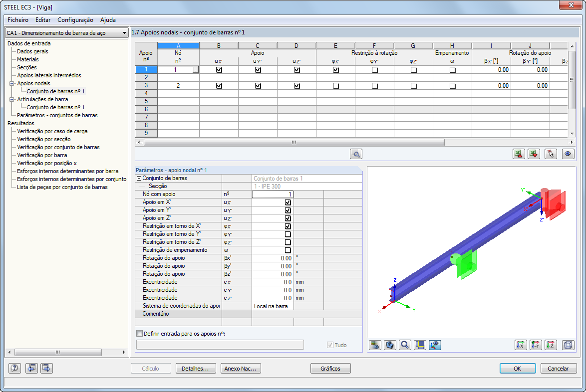Click the Excel import icon with red down arrow
The image size is (586, 392).
534,154
